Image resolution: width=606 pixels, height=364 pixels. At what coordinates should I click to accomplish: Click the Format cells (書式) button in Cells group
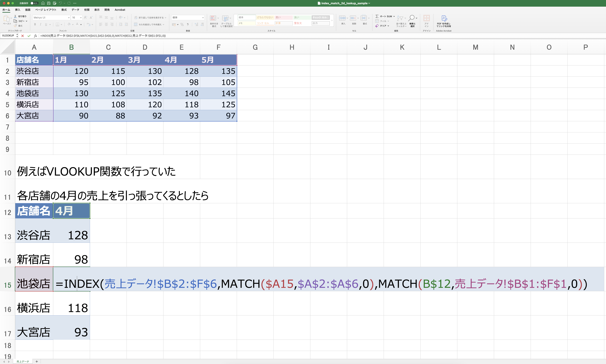[365, 20]
